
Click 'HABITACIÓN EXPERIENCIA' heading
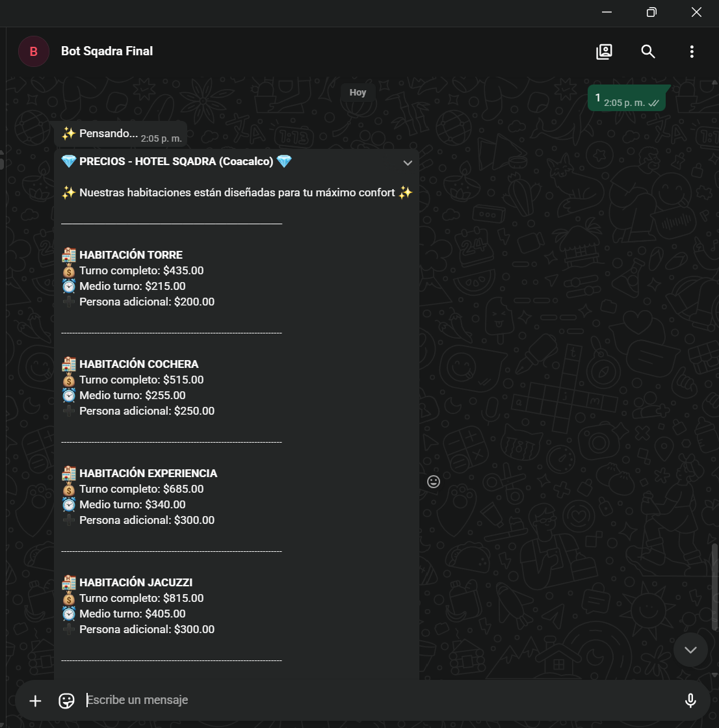(x=148, y=473)
